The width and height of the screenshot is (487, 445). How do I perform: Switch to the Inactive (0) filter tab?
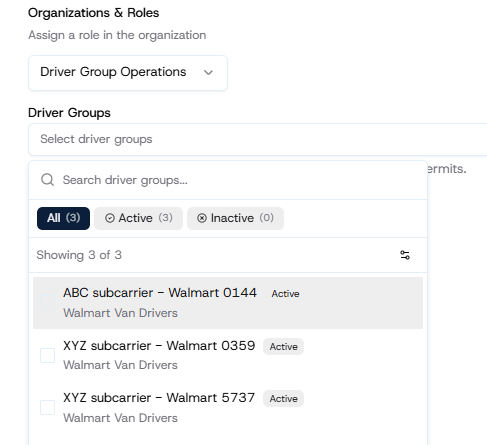pyautogui.click(x=235, y=218)
